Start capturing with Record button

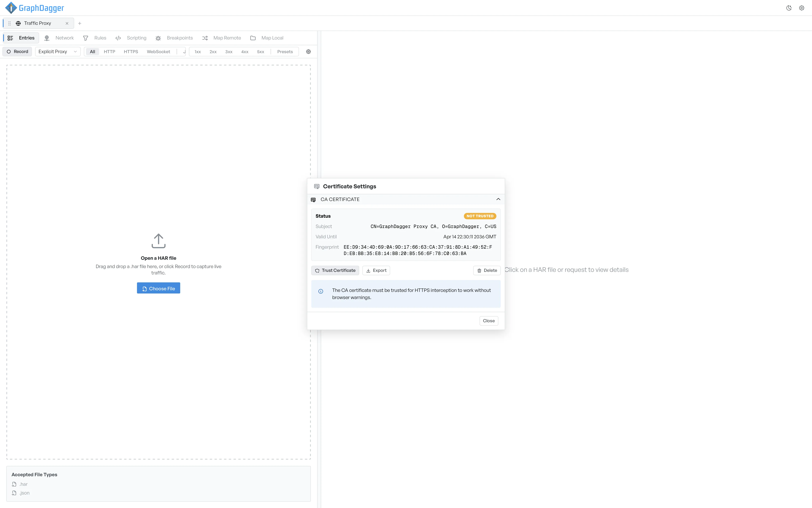pyautogui.click(x=17, y=51)
